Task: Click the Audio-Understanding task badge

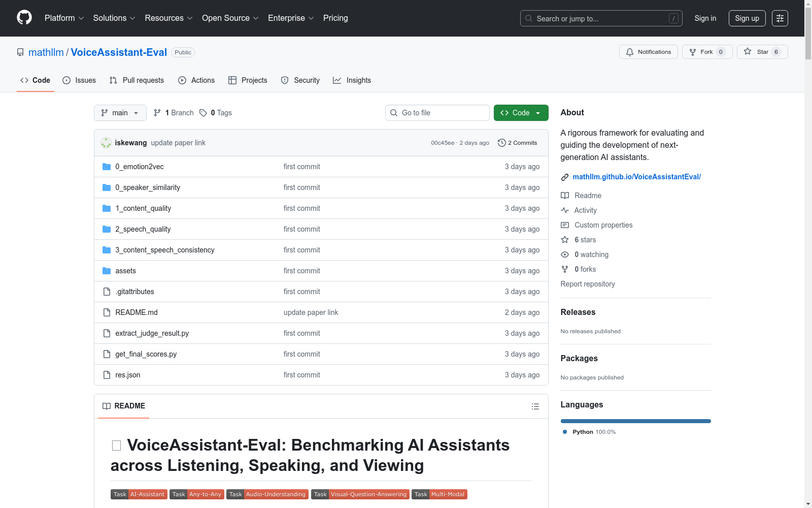Action: 267,494
